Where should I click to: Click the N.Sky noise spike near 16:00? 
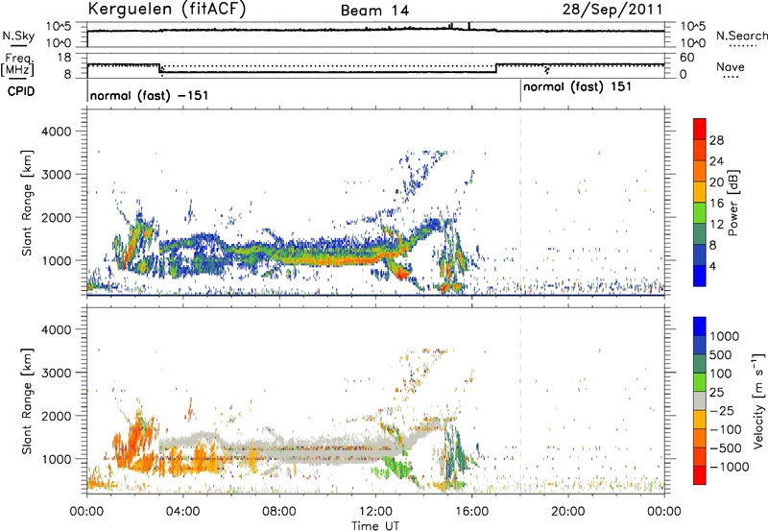tap(469, 26)
